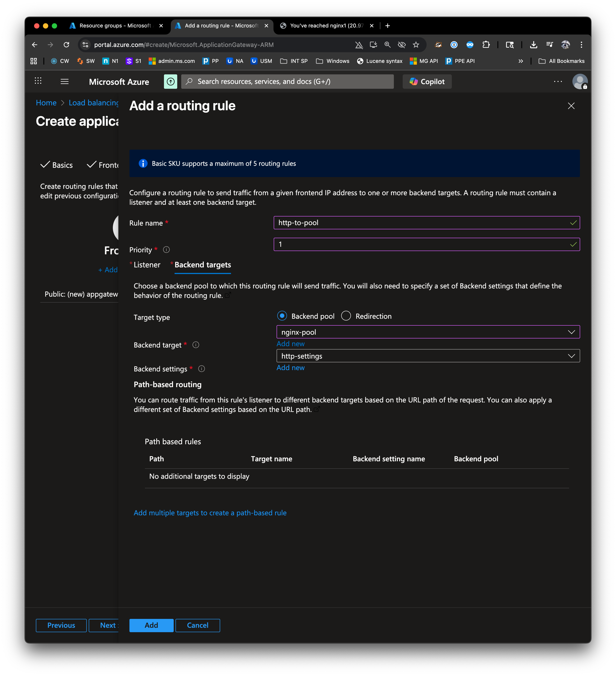Click Add multiple targets path-based rule link

coord(210,513)
